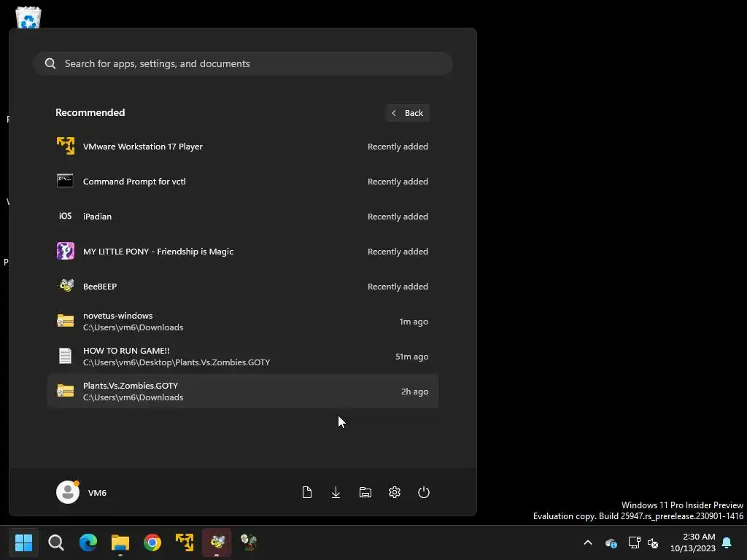
Task: Open clock showing 2:30 AM
Action: [693, 542]
